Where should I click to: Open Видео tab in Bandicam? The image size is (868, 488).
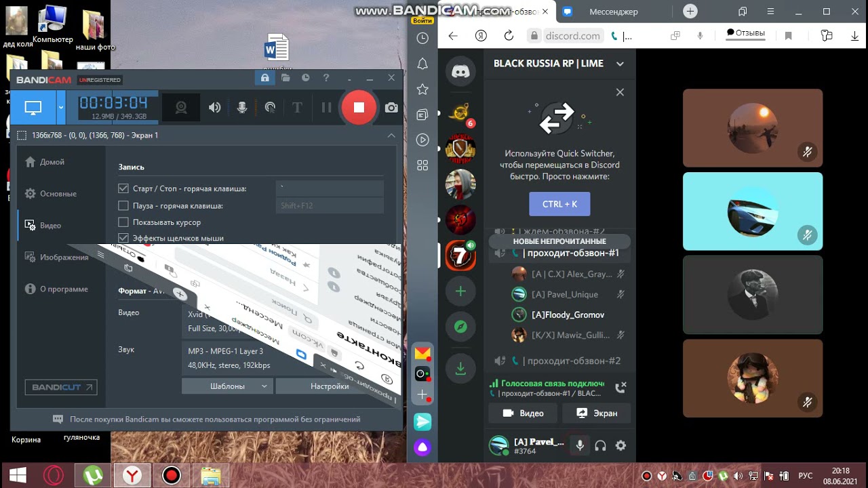click(43, 226)
